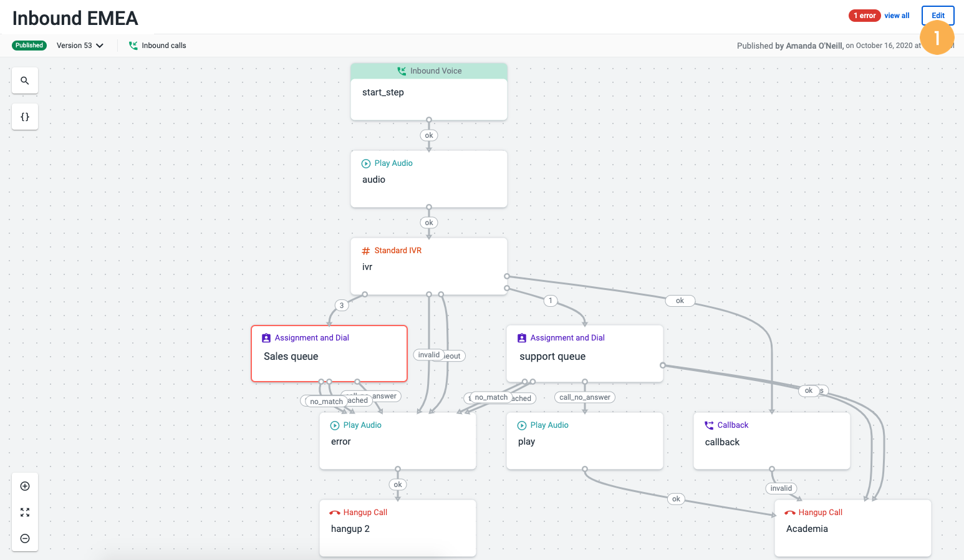
Task: Select the start_step node
Action: 429,92
